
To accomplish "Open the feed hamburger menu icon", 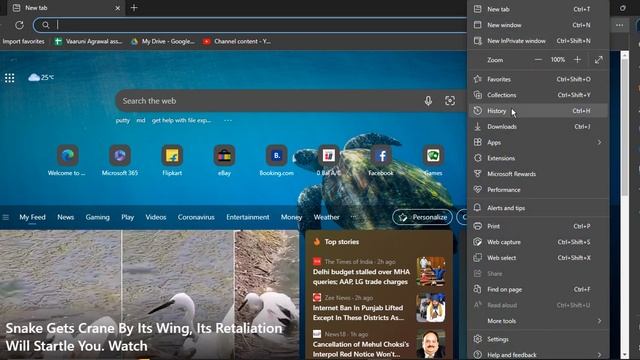I will pyautogui.click(x=6, y=217).
